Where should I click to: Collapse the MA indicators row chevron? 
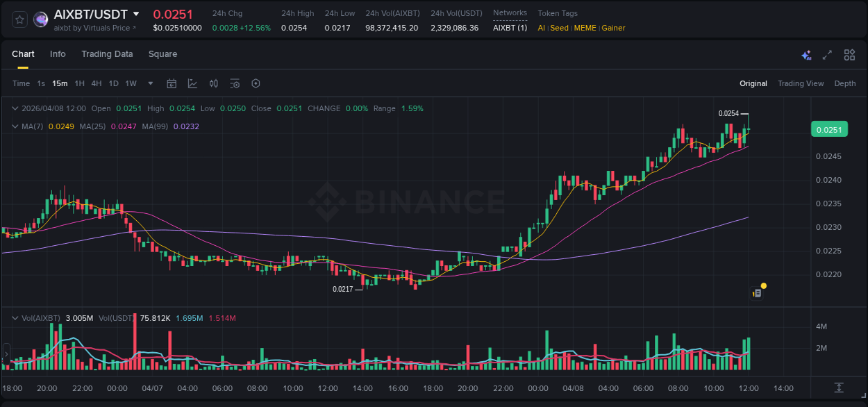tap(15, 126)
